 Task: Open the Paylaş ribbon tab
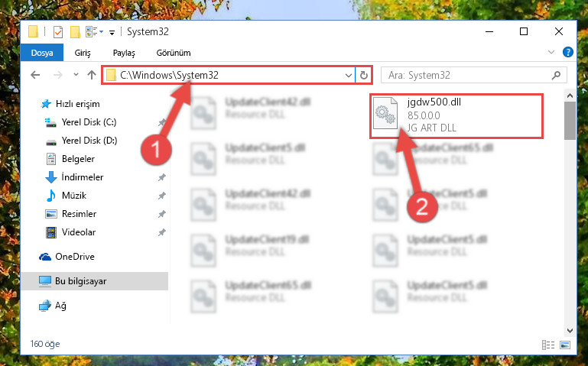pos(124,53)
